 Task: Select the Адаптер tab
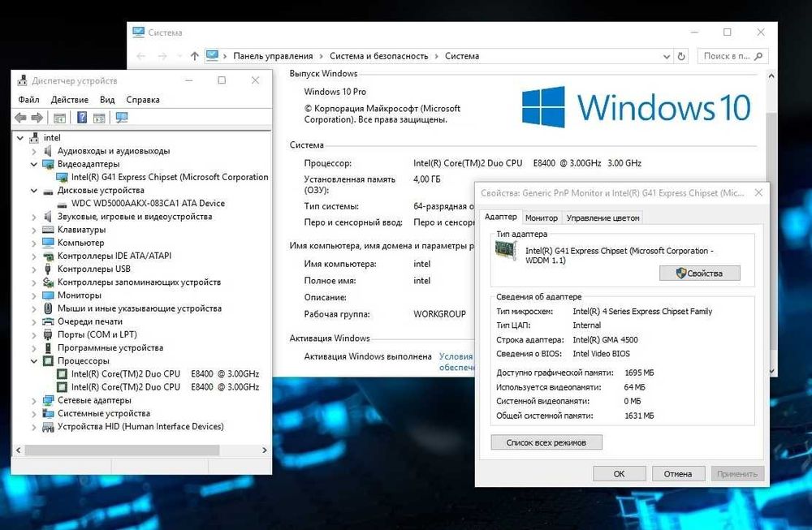500,217
